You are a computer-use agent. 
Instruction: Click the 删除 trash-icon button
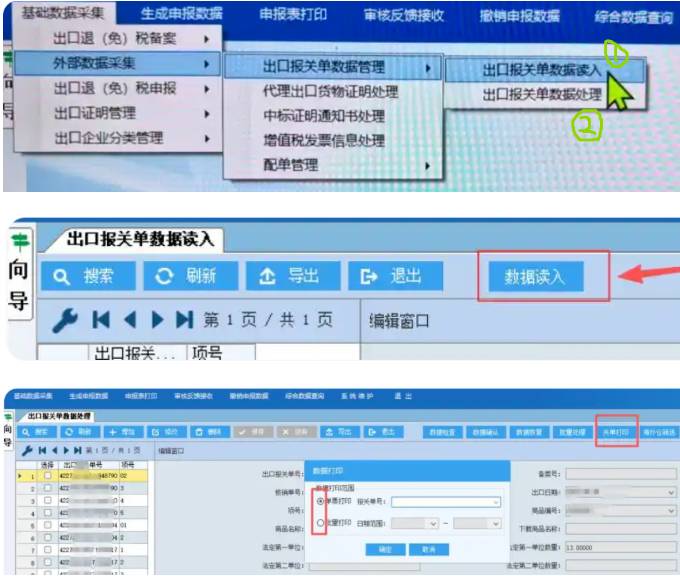pos(210,432)
